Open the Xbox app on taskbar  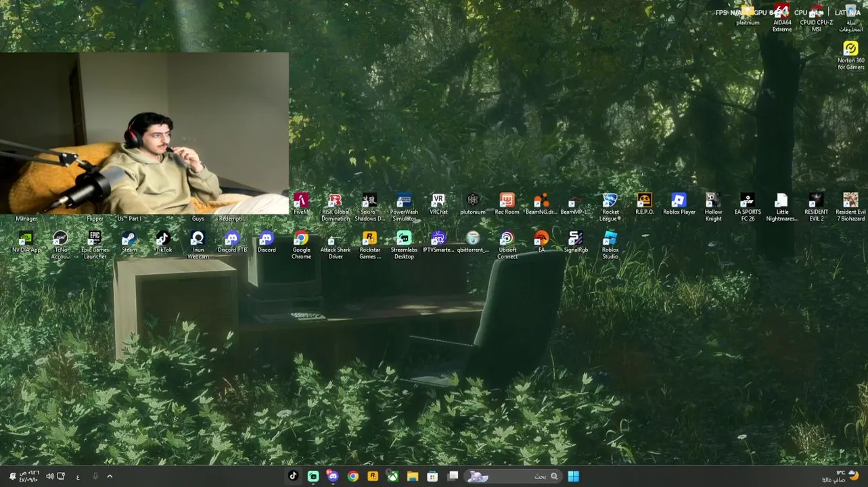click(x=392, y=476)
